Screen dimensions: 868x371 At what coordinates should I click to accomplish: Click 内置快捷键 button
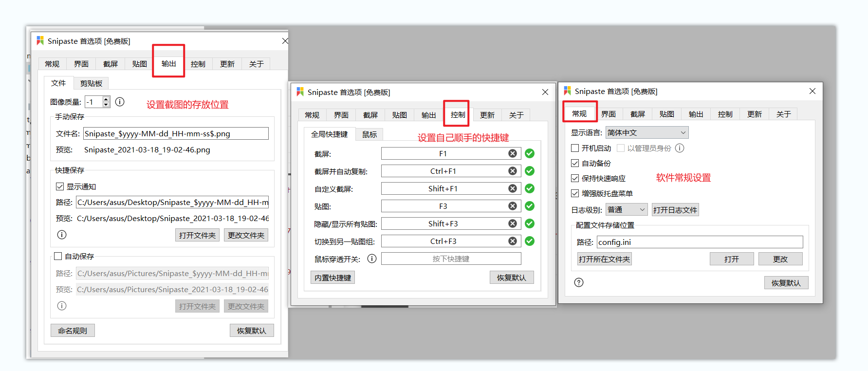coord(332,278)
